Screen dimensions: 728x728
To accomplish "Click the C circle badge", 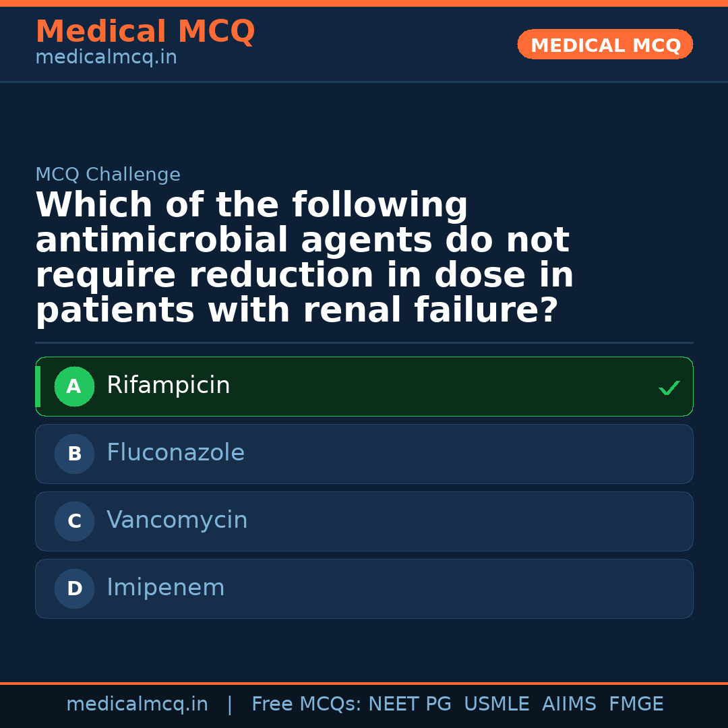I will 74,522.
